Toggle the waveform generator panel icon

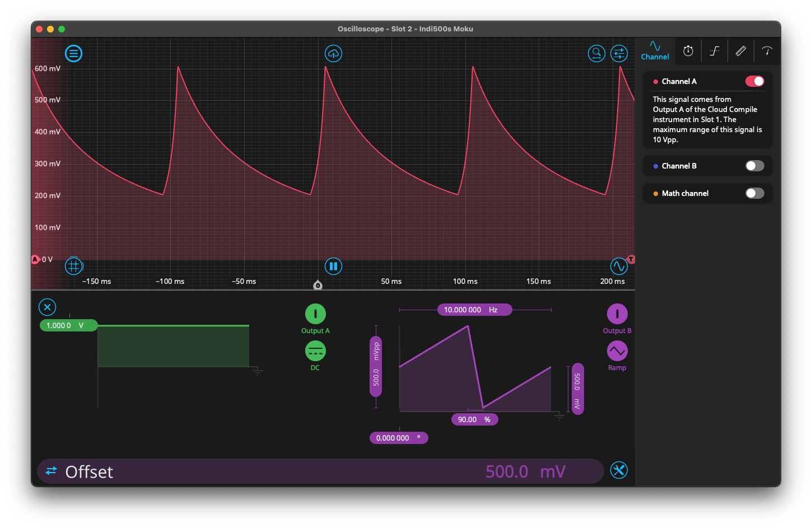pyautogui.click(x=618, y=266)
